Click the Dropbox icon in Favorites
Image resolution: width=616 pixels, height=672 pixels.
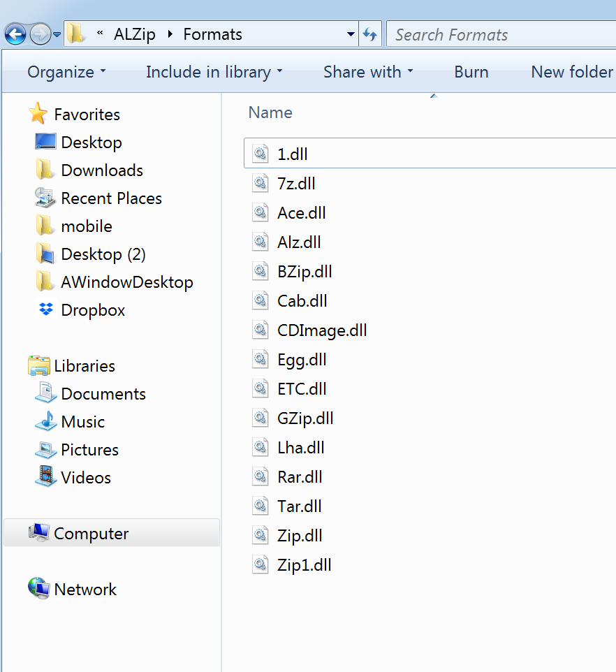click(46, 309)
